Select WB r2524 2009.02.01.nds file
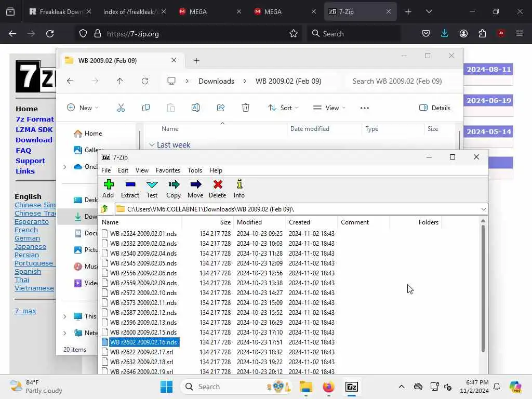The height and width of the screenshot is (399, 532). pyautogui.click(x=143, y=234)
